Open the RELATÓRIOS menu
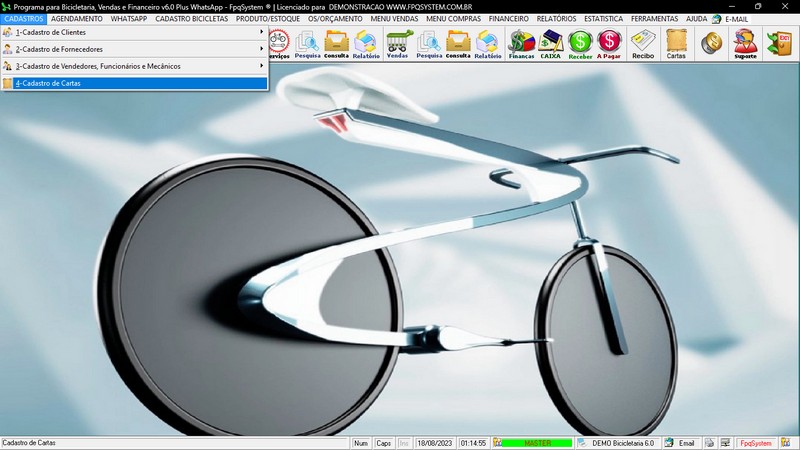Image resolution: width=800 pixels, height=450 pixels. click(556, 18)
